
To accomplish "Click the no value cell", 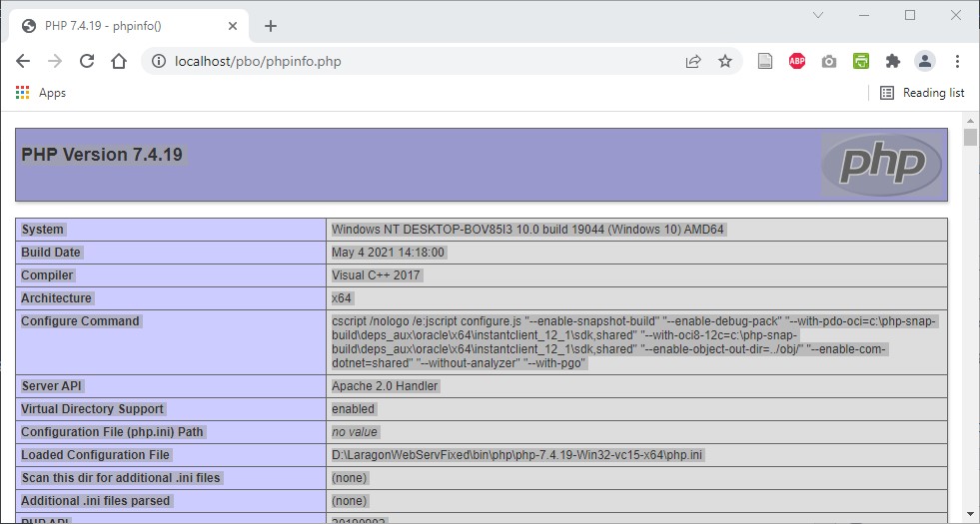I will tap(355, 432).
